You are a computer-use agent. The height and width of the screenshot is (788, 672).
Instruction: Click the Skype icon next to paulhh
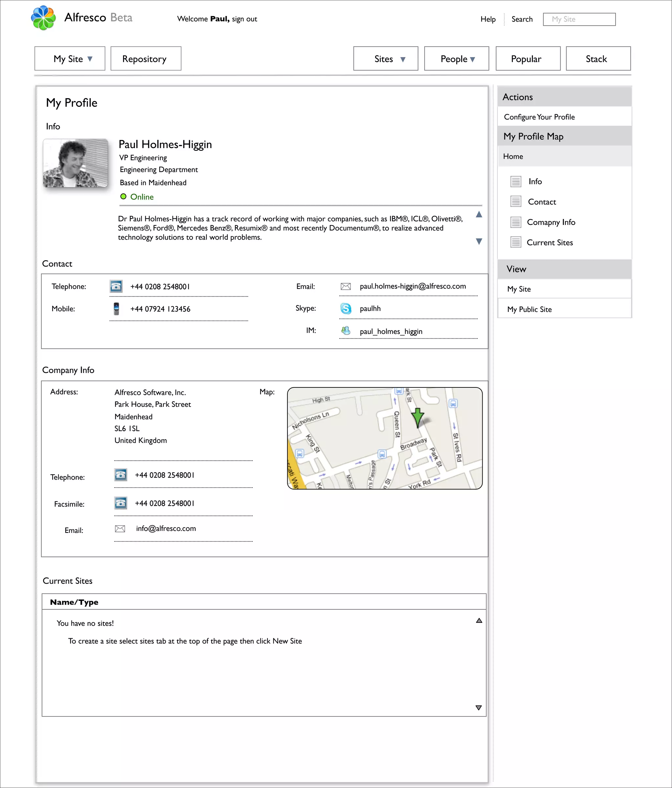[346, 308]
